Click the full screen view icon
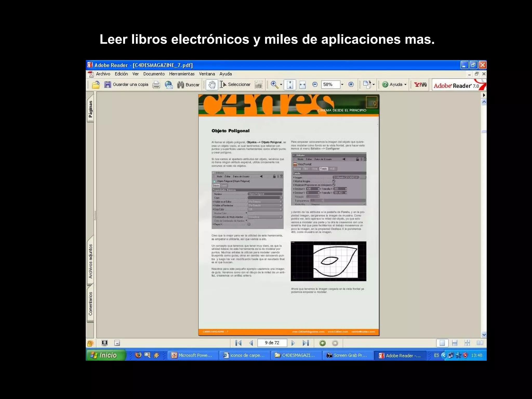 (105, 343)
